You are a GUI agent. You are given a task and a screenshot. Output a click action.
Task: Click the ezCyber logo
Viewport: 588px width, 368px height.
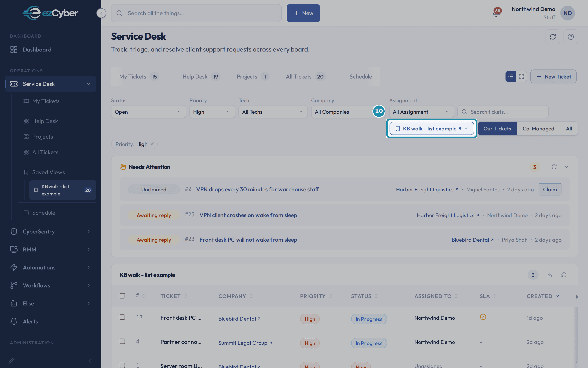point(51,13)
